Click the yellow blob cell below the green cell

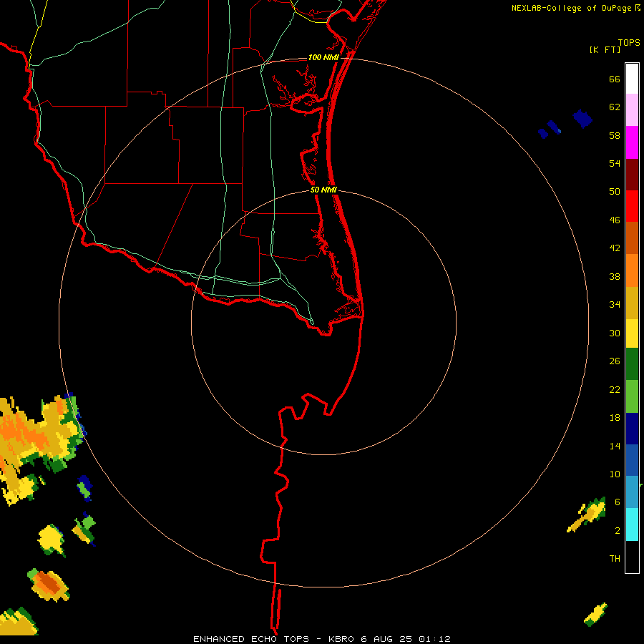click(52, 540)
